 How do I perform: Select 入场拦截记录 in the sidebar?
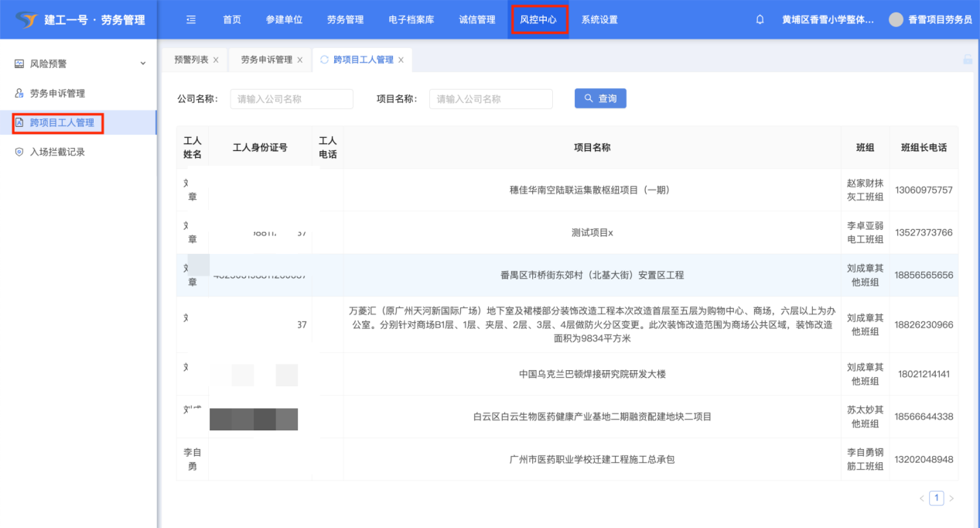pos(57,153)
